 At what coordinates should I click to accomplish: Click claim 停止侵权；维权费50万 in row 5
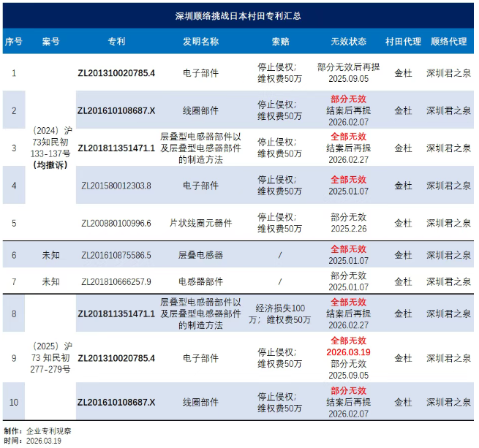[x=280, y=223]
